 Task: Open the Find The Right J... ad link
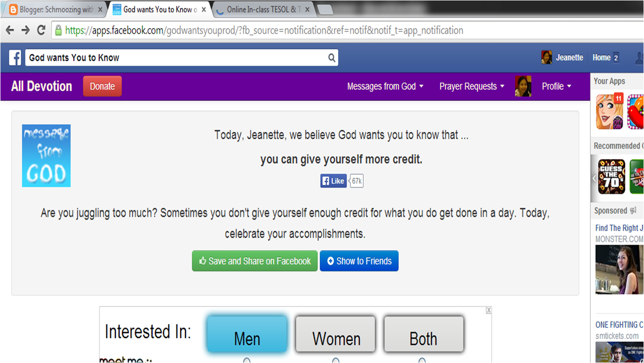click(619, 228)
